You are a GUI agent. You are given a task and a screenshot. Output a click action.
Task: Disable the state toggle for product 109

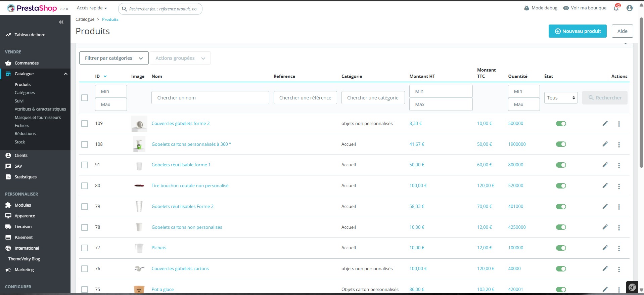coord(561,124)
